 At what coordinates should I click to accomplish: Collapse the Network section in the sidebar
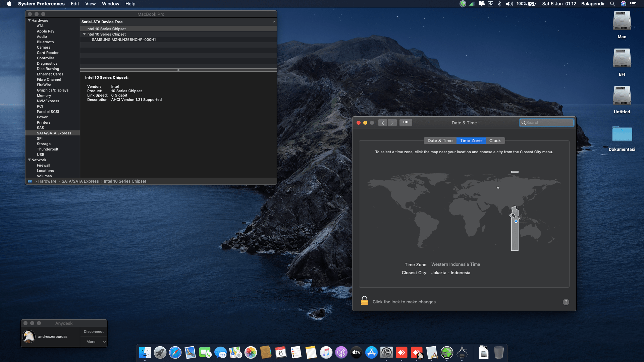(x=29, y=160)
